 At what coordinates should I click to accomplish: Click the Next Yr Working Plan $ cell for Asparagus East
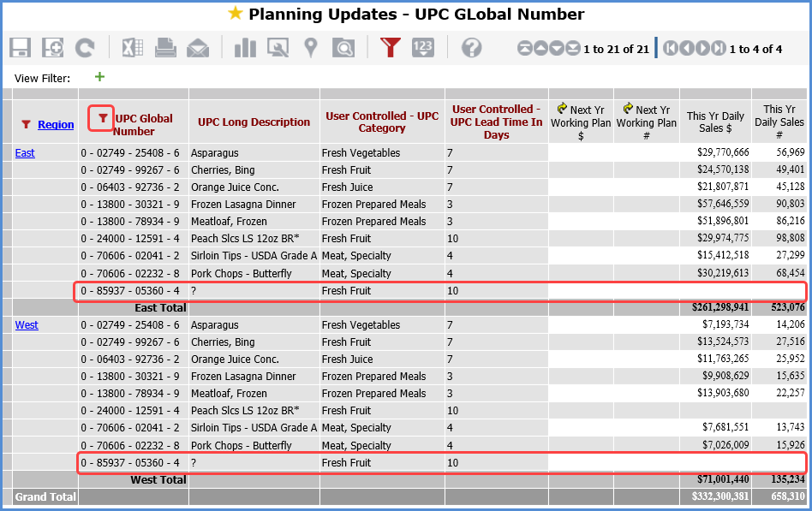(581, 152)
